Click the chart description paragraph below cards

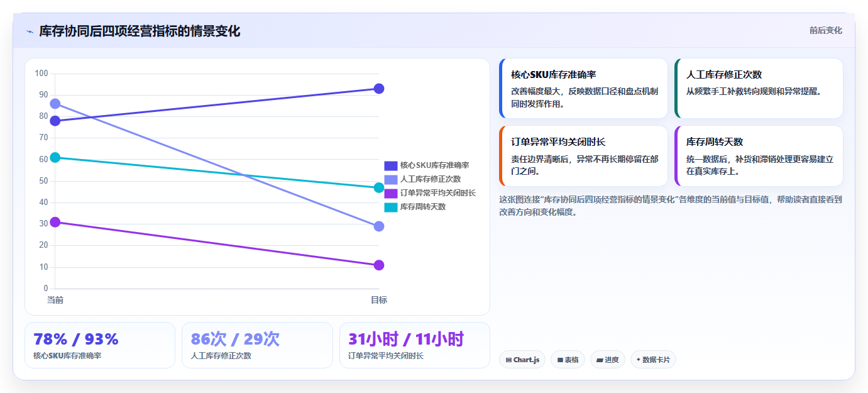671,206
